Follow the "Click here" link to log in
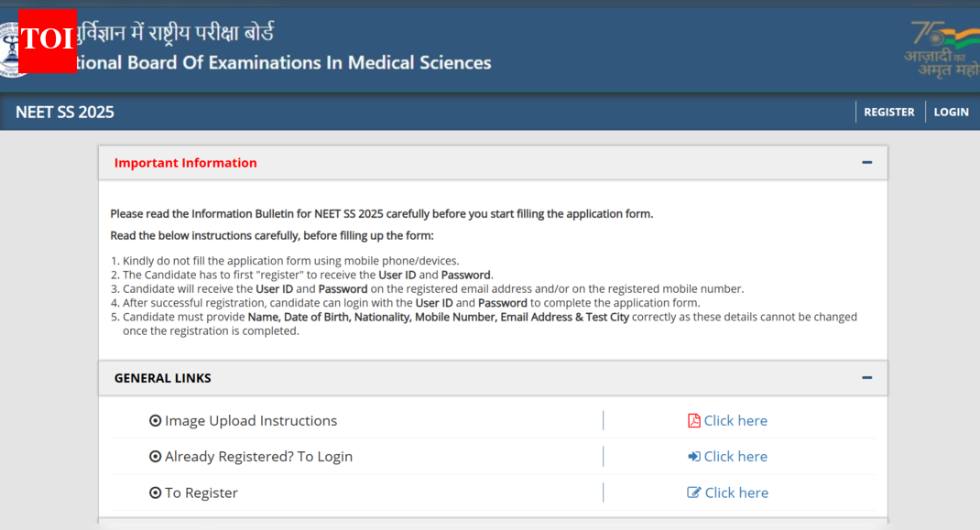This screenshot has height=530, width=980. (735, 457)
